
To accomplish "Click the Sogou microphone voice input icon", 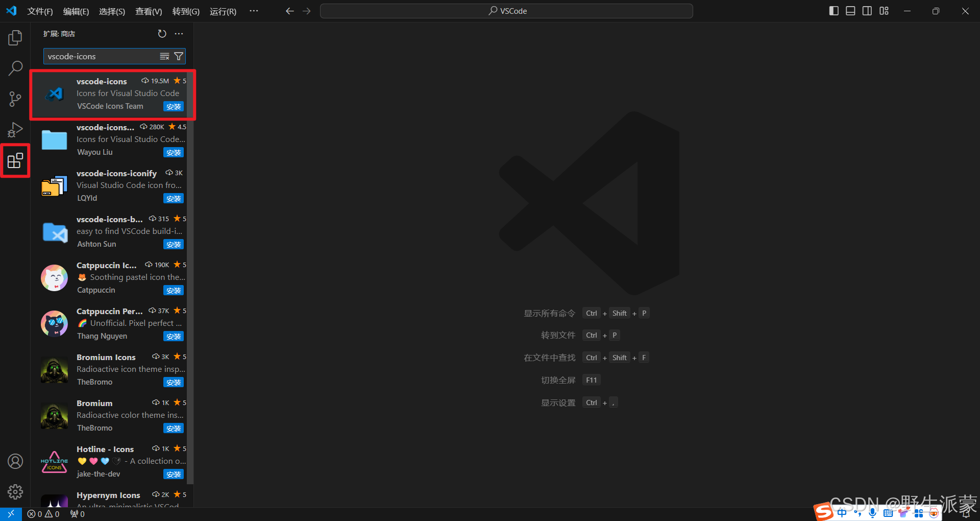I will pyautogui.click(x=873, y=513).
